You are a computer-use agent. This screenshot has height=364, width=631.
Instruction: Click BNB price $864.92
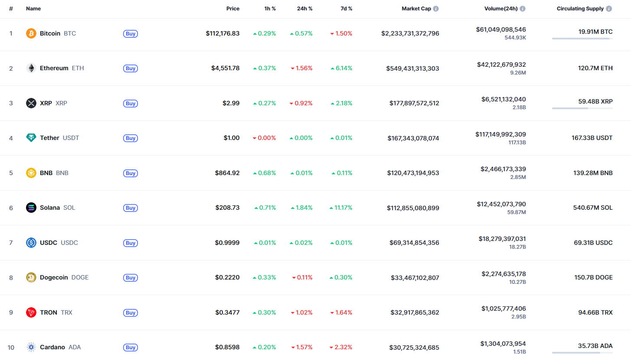click(227, 173)
